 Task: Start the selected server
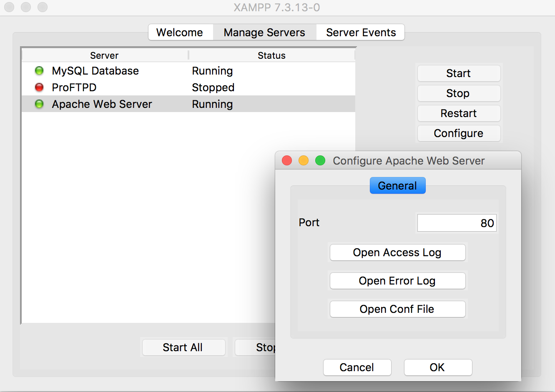(x=459, y=73)
